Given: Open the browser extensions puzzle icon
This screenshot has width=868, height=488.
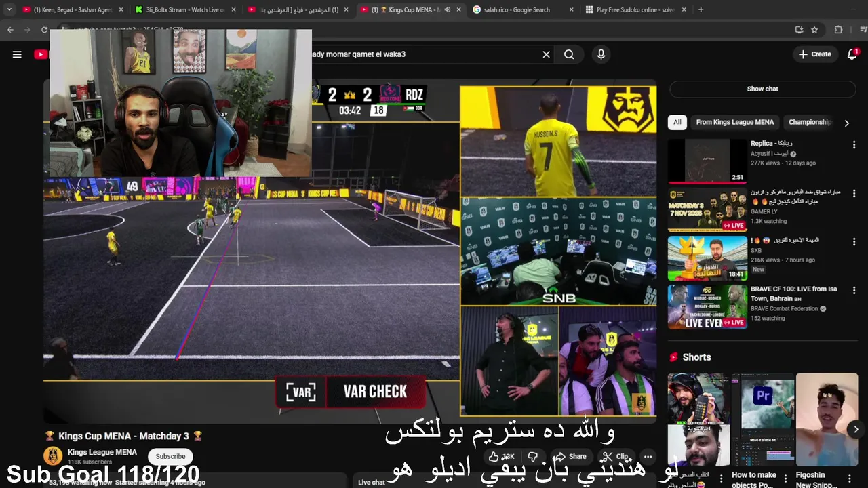Looking at the screenshot, I should [838, 30].
